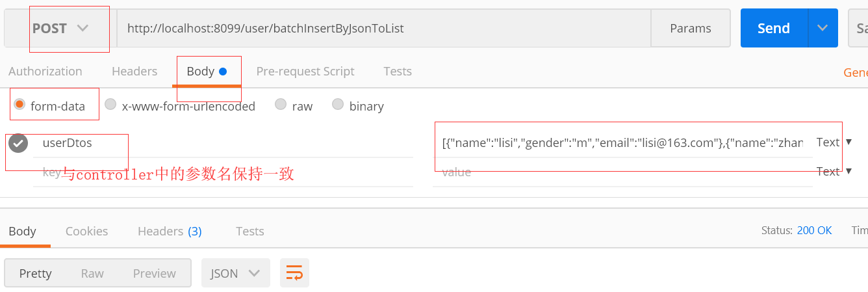Open Text type dropdown for empty row

834,171
